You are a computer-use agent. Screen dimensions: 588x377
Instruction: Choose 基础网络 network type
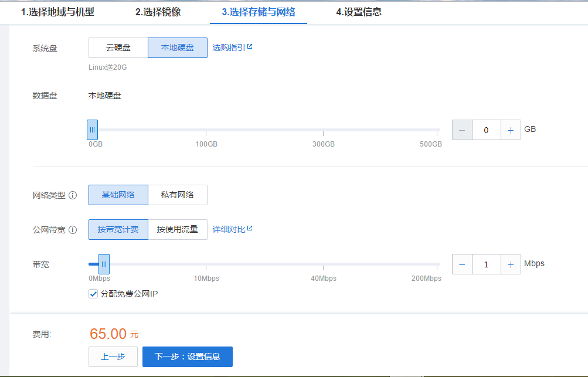click(x=118, y=195)
